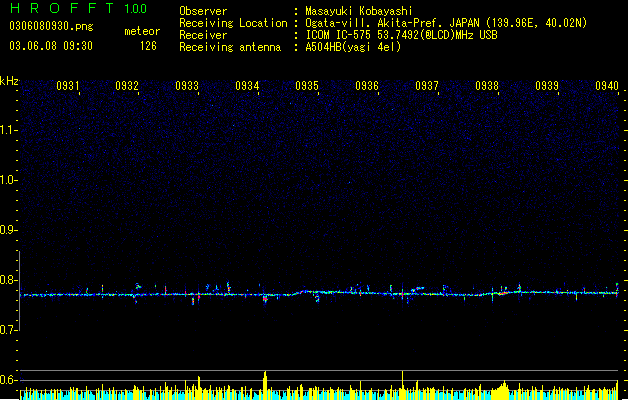Click the 1.0 kHz frequency axis label
Screen dimensions: 629x400
pyautogui.click(x=8, y=180)
